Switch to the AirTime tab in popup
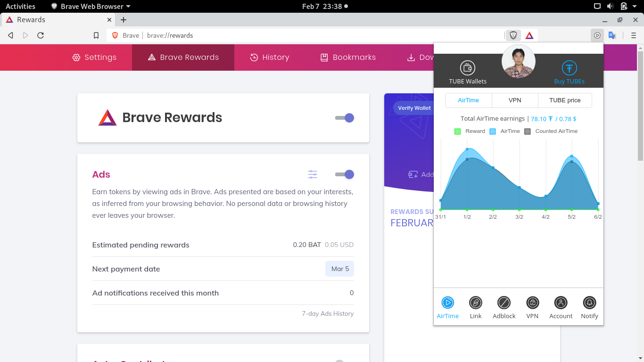The height and width of the screenshot is (362, 644). [x=469, y=100]
